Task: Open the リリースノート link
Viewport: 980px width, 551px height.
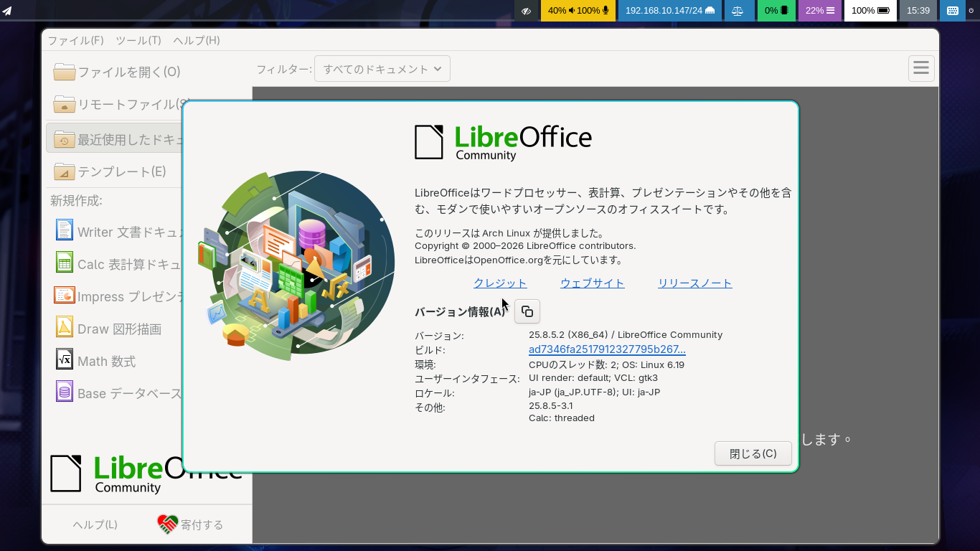Action: (x=695, y=283)
